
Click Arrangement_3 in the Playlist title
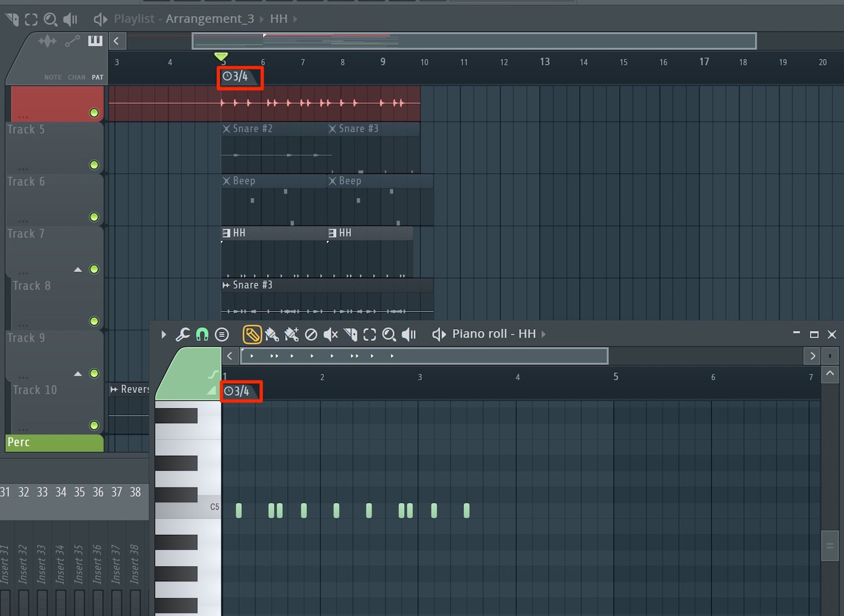coord(210,19)
